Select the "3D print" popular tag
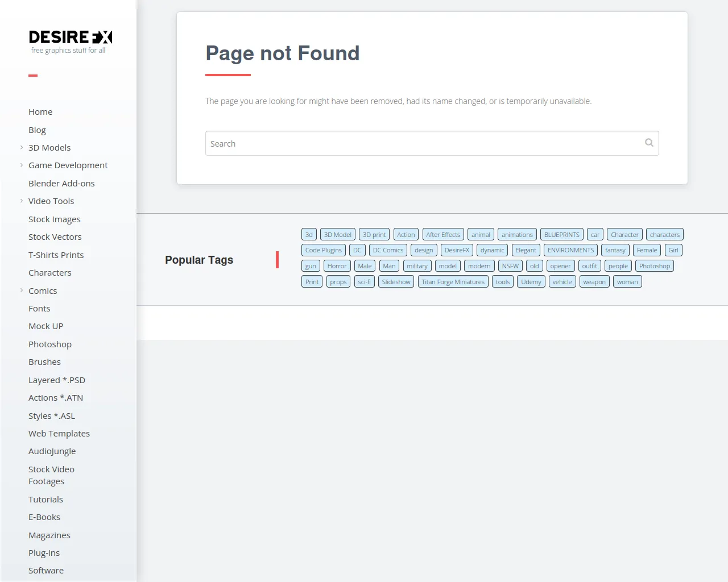This screenshot has height=582, width=728. [x=374, y=234]
